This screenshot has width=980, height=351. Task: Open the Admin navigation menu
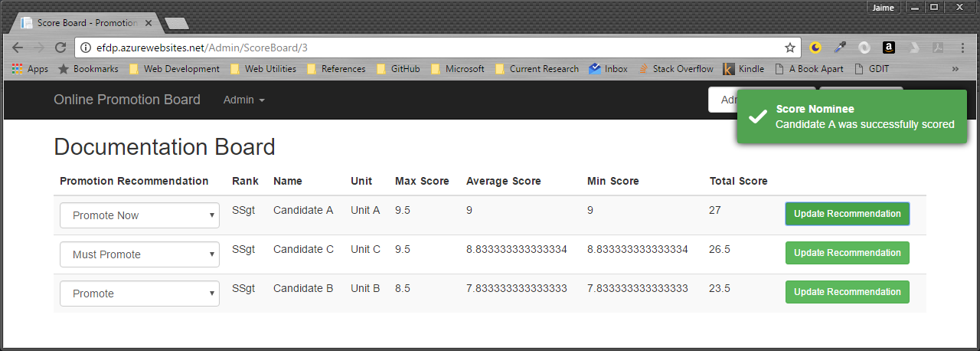[x=243, y=100]
